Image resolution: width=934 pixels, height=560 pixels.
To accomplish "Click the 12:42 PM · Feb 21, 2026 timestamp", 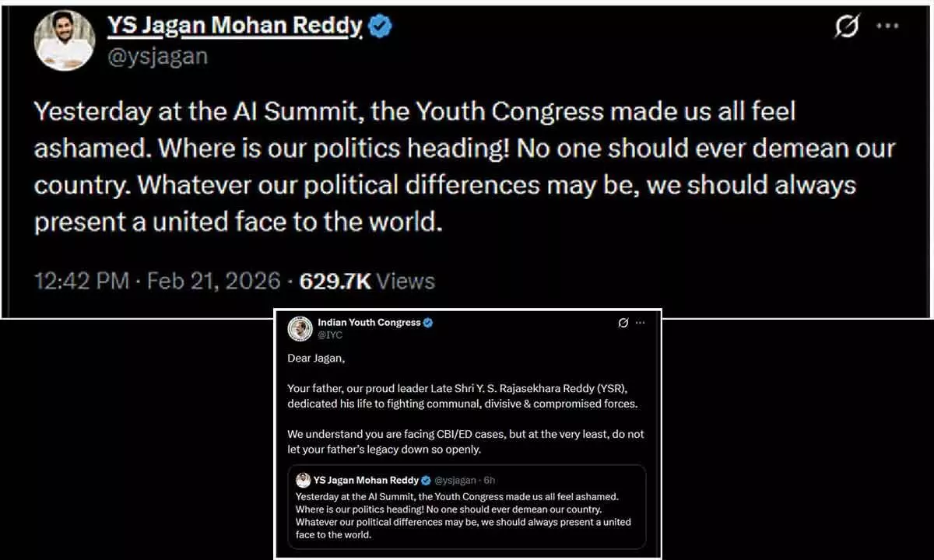I will pyautogui.click(x=156, y=281).
